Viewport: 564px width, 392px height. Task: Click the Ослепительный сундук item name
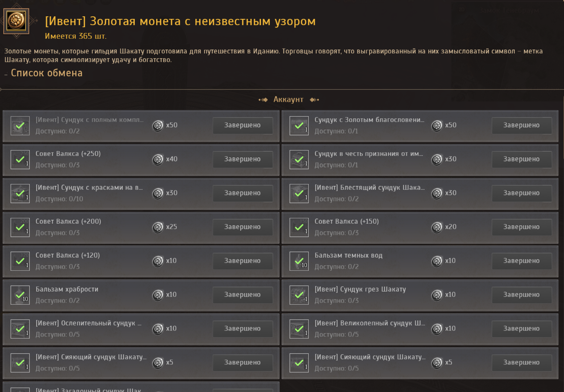click(88, 323)
